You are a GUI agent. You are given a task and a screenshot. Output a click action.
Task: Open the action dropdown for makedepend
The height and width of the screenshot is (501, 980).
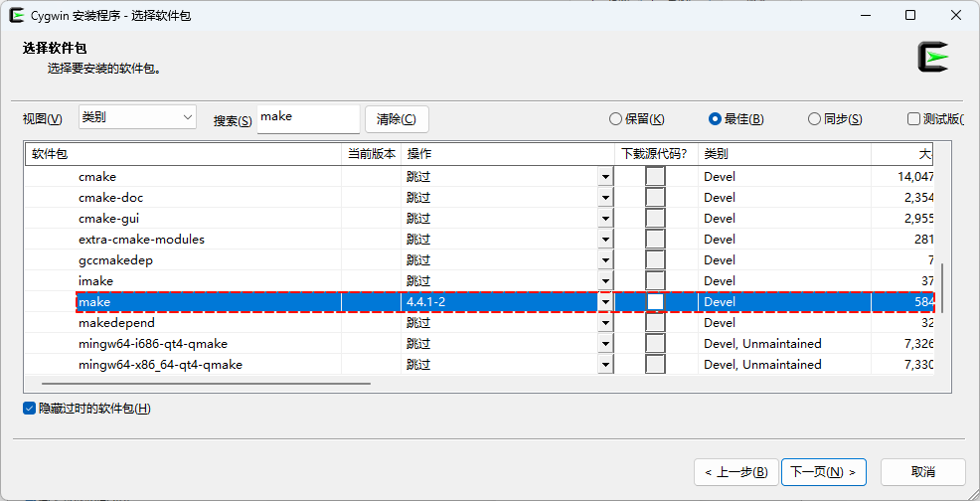point(605,323)
